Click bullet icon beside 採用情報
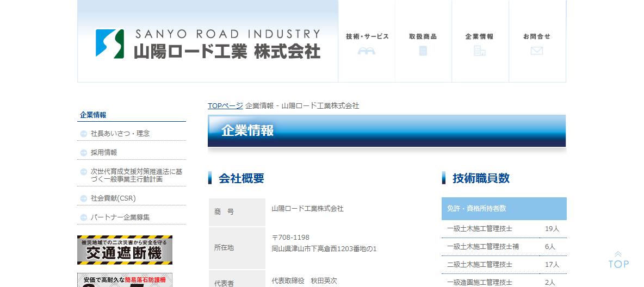Viewport: 644px width, 287px height. click(83, 153)
